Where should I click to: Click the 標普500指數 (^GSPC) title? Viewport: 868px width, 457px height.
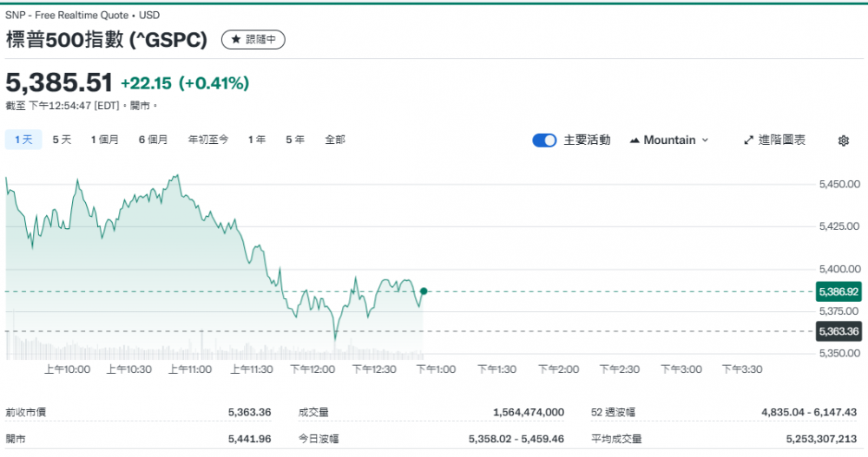click(107, 40)
